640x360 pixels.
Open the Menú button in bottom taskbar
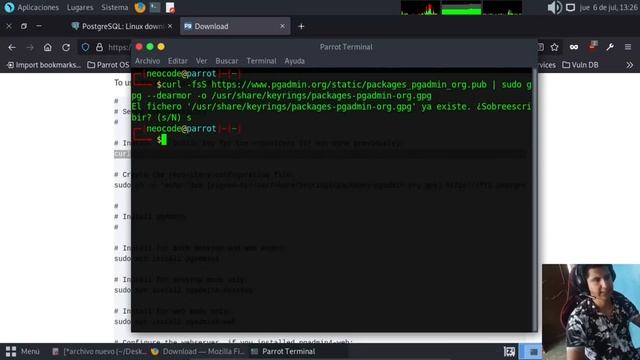coord(22,351)
